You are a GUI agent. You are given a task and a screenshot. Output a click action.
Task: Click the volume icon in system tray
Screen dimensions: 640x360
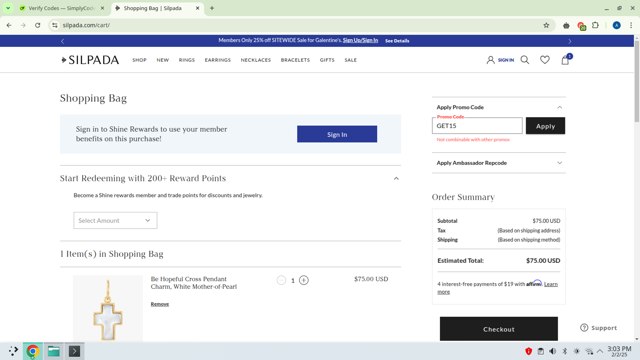[553, 351]
